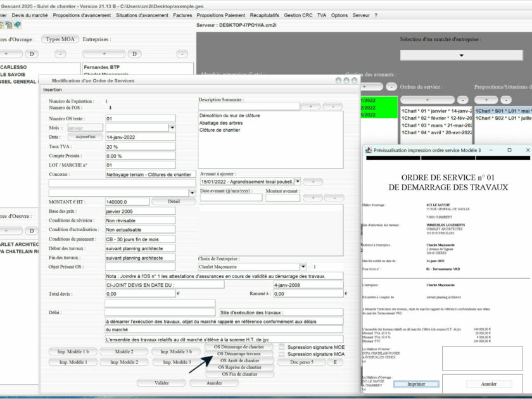
Task: Enable Supression signature MOE checkbox
Action: (282, 347)
